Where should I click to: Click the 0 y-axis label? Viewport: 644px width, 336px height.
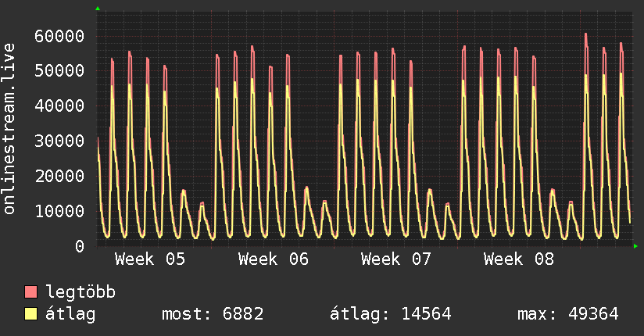(x=80, y=246)
